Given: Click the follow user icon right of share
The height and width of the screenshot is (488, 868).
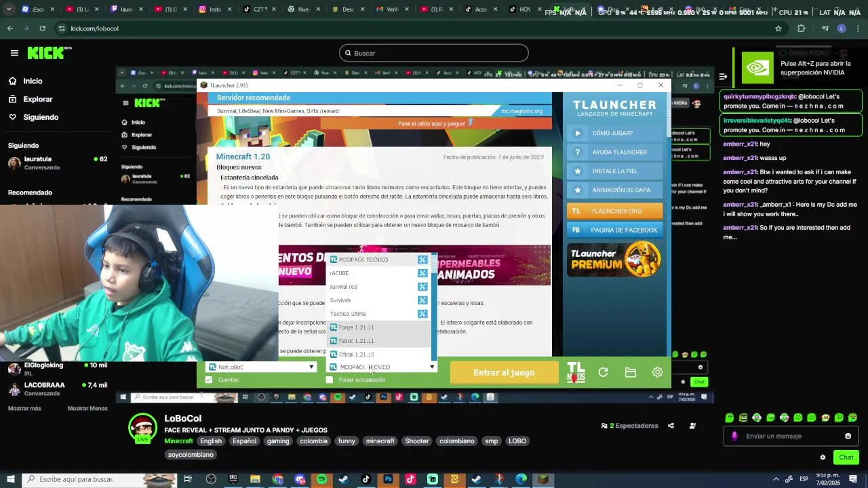Looking at the screenshot, I should (692, 426).
